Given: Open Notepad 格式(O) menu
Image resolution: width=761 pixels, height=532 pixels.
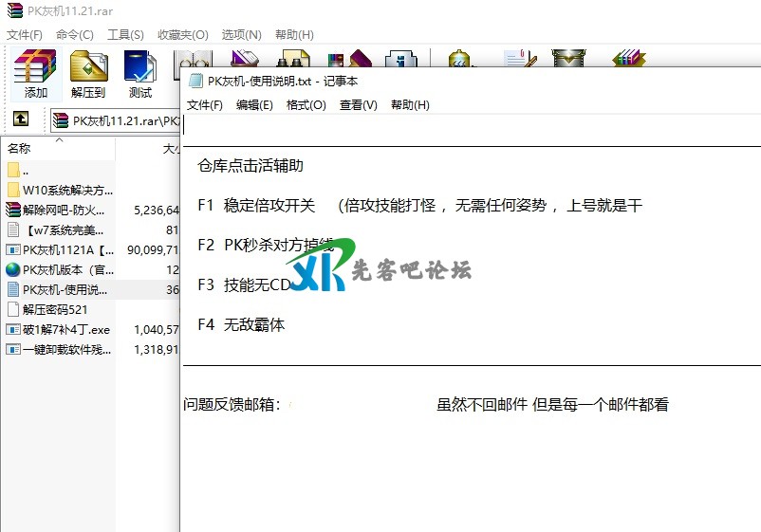Looking at the screenshot, I should pyautogui.click(x=306, y=105).
